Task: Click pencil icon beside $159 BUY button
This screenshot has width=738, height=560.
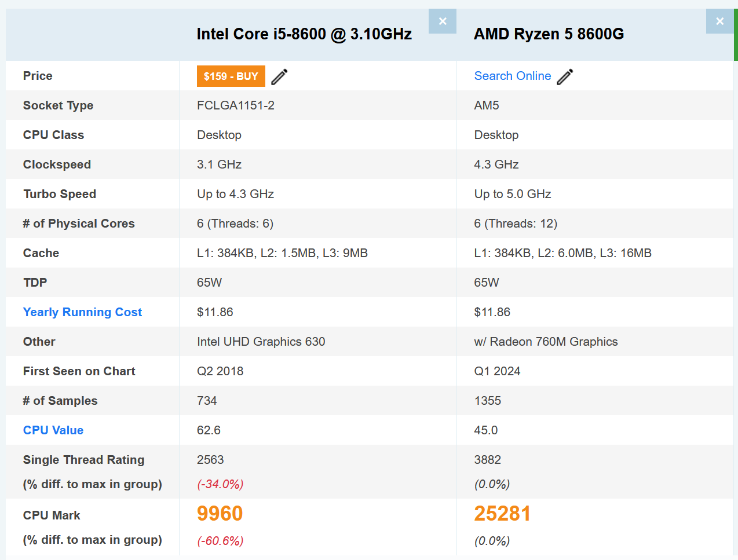Action: pyautogui.click(x=279, y=76)
